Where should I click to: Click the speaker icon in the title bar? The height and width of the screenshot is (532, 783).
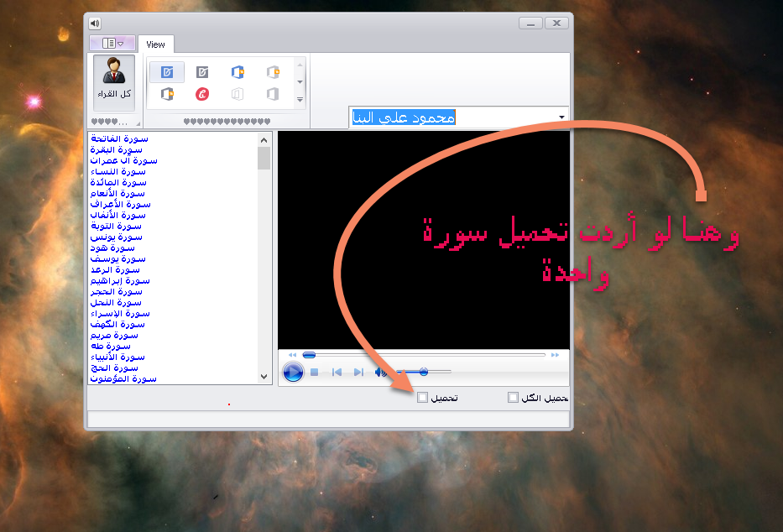click(x=95, y=23)
